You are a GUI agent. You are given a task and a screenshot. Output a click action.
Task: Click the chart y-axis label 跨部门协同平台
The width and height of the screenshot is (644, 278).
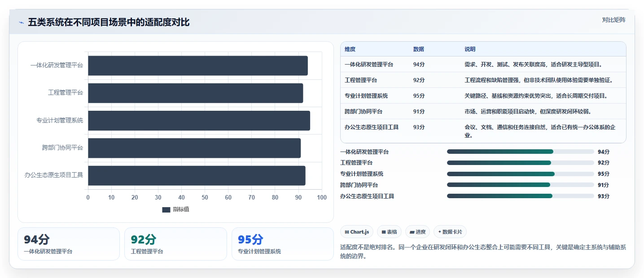pyautogui.click(x=62, y=148)
